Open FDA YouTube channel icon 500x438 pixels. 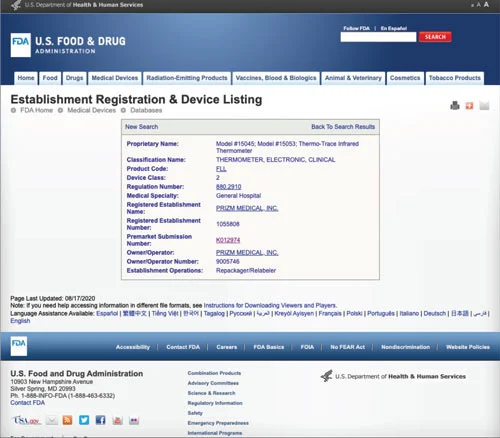click(x=117, y=420)
